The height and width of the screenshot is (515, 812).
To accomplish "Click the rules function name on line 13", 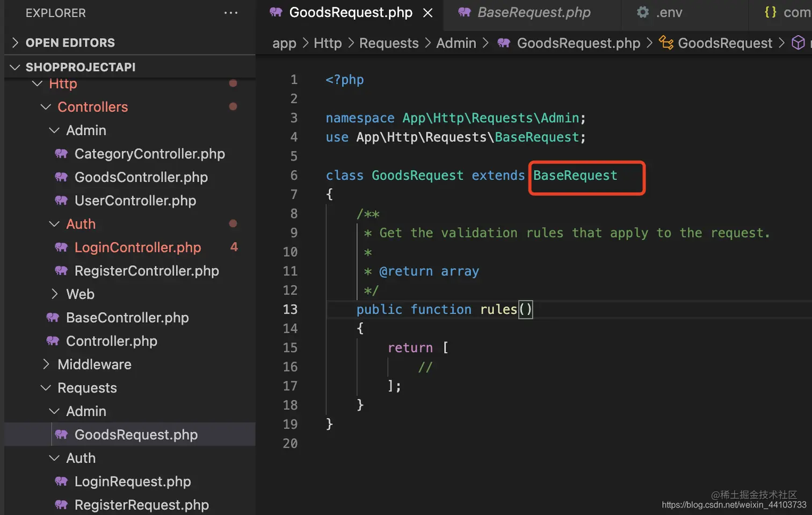I will click(x=498, y=309).
